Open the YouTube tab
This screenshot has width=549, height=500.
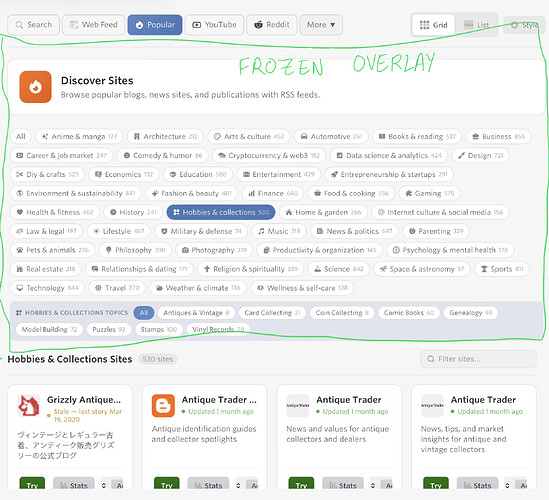[214, 25]
